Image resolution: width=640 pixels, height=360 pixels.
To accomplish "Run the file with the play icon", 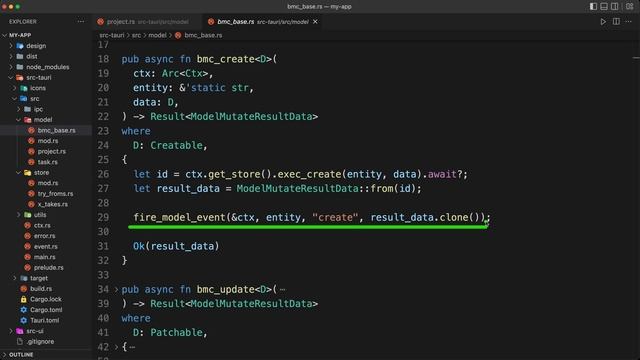I will click(603, 22).
